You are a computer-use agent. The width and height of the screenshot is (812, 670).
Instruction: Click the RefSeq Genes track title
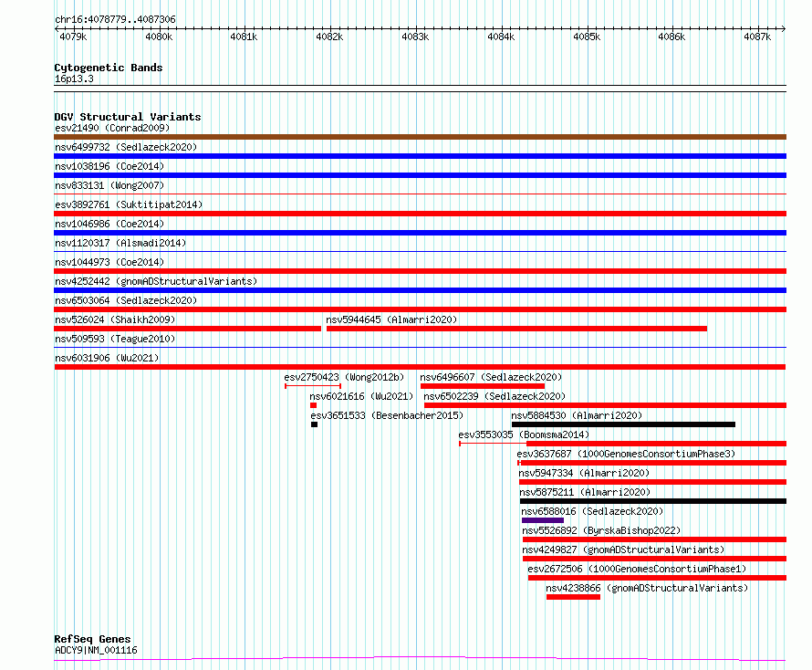[x=92, y=639]
